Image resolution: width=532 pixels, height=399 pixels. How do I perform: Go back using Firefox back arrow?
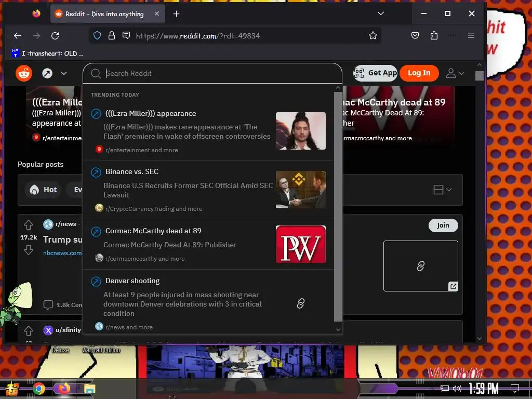click(18, 36)
